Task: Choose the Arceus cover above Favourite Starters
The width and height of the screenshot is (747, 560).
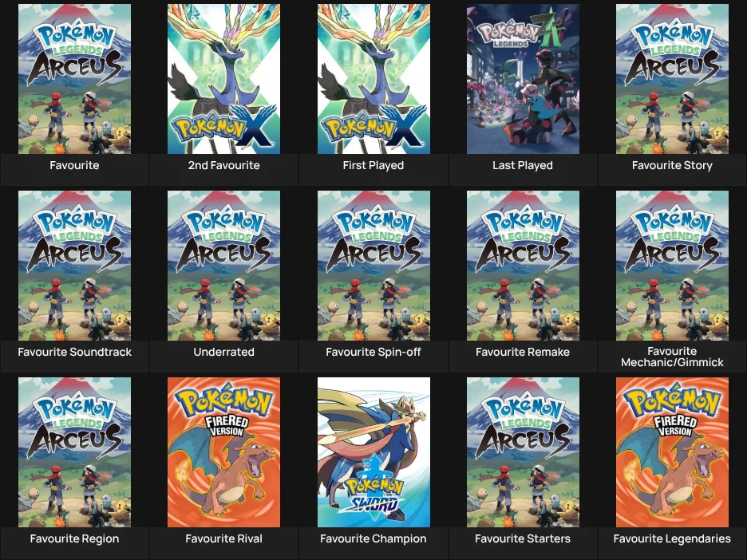Action: click(523, 452)
